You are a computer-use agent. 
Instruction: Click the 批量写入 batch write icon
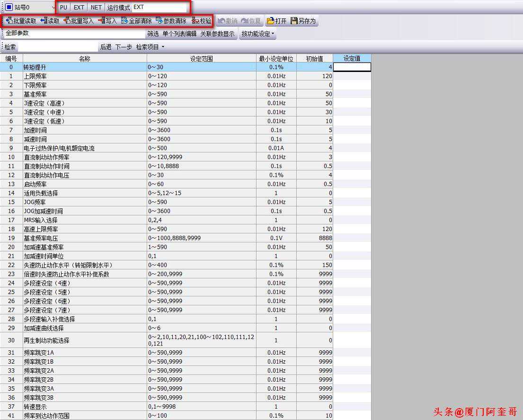(x=67, y=21)
